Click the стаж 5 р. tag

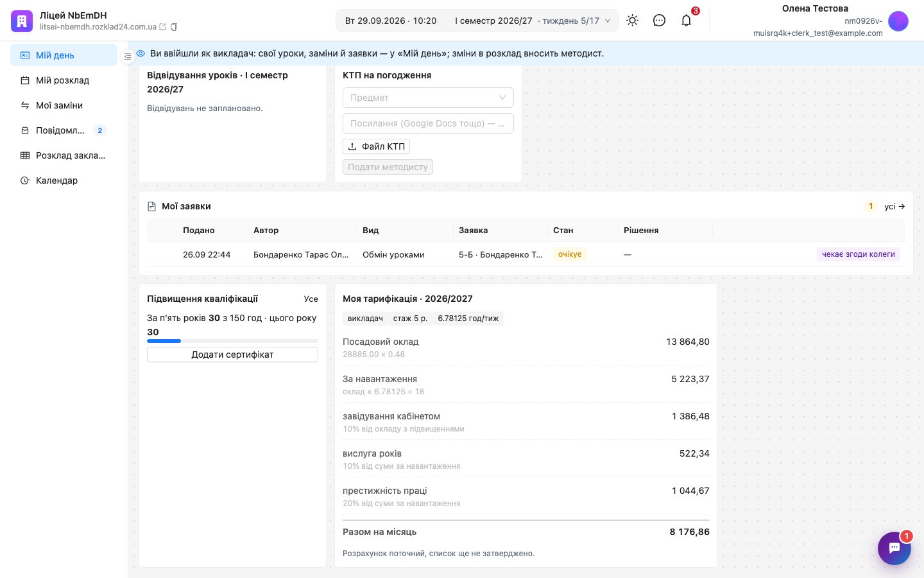(x=411, y=319)
